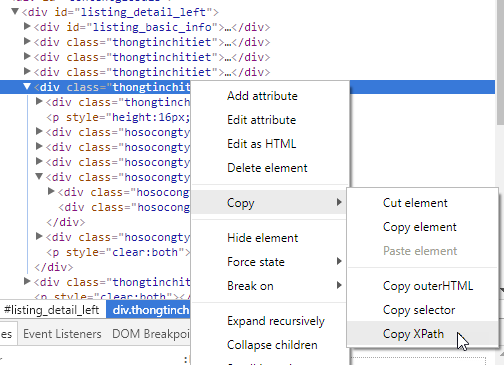Select Copy element in submenu

[423, 227]
